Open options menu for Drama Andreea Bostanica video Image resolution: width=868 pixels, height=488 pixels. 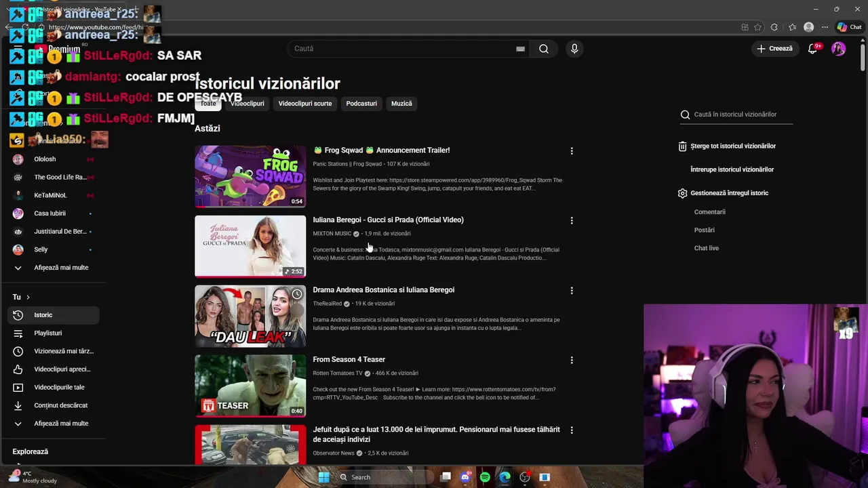pyautogui.click(x=572, y=290)
